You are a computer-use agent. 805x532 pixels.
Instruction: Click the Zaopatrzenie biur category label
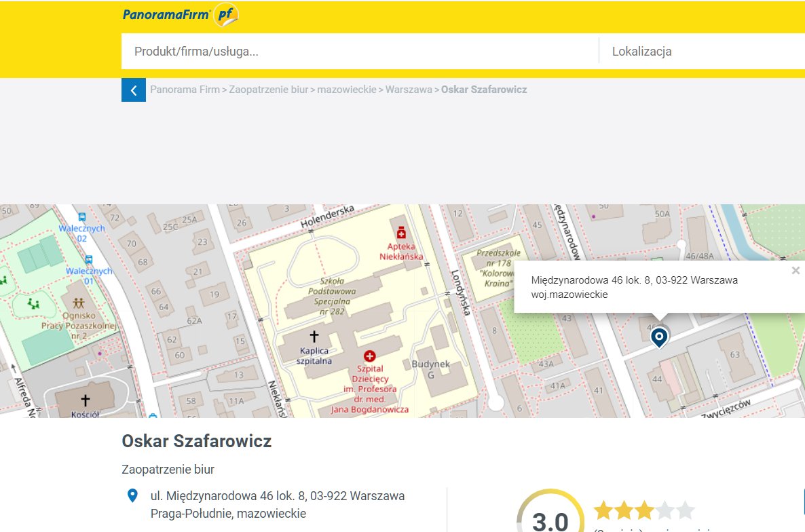pyautogui.click(x=168, y=470)
